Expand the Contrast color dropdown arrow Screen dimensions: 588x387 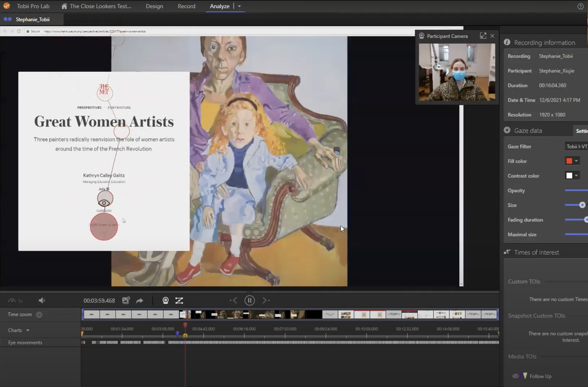[x=576, y=176]
